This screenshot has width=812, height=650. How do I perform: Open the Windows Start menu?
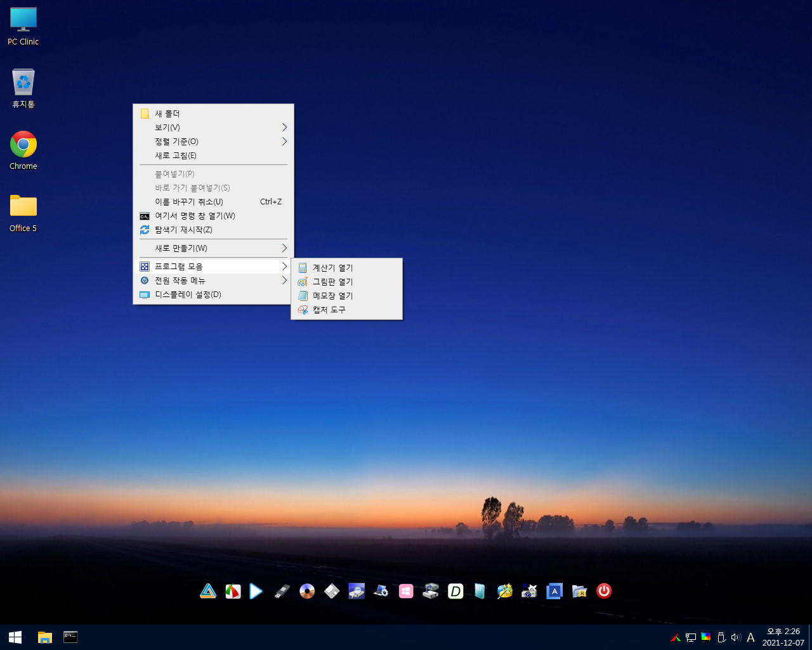click(x=15, y=637)
